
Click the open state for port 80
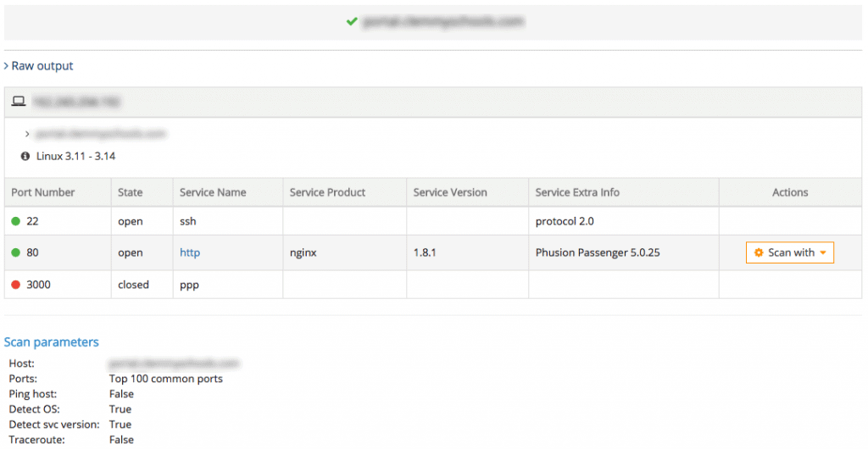130,252
